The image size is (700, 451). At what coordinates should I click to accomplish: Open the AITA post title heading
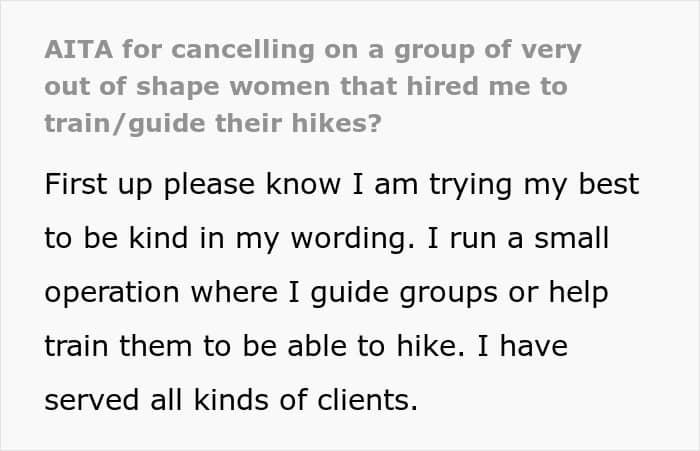[x=313, y=86]
